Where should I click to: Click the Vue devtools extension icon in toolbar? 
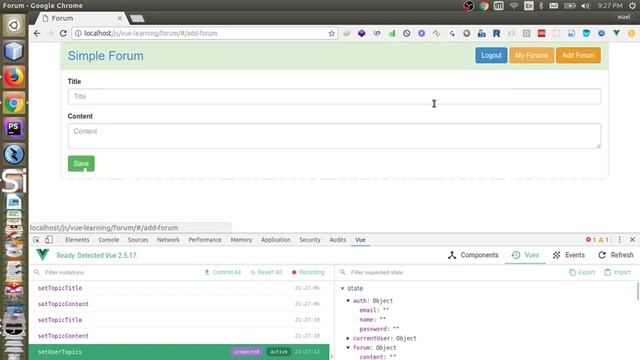click(616, 33)
